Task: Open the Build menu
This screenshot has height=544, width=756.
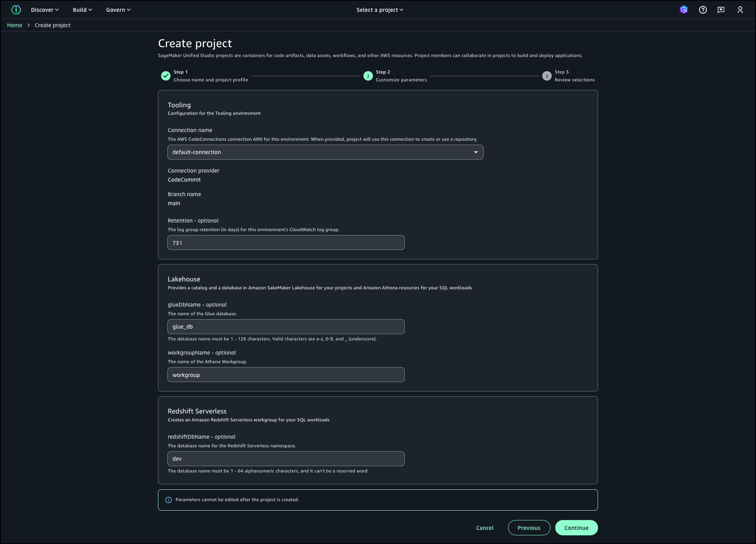Action: pyautogui.click(x=82, y=10)
